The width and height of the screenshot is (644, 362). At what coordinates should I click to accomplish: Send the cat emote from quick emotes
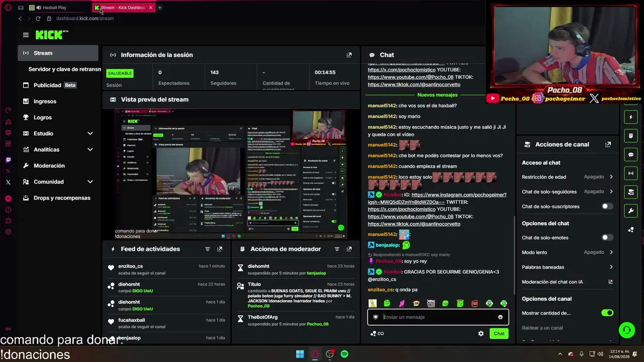click(x=431, y=303)
